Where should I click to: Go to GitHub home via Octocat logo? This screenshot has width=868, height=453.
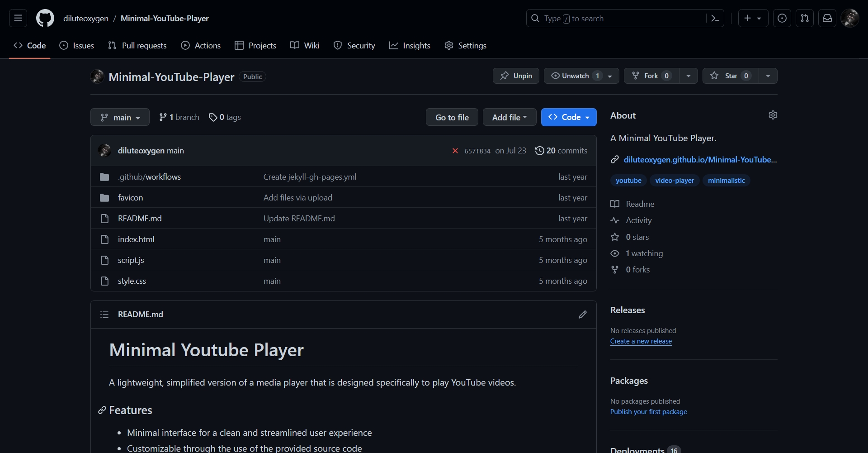tap(45, 18)
